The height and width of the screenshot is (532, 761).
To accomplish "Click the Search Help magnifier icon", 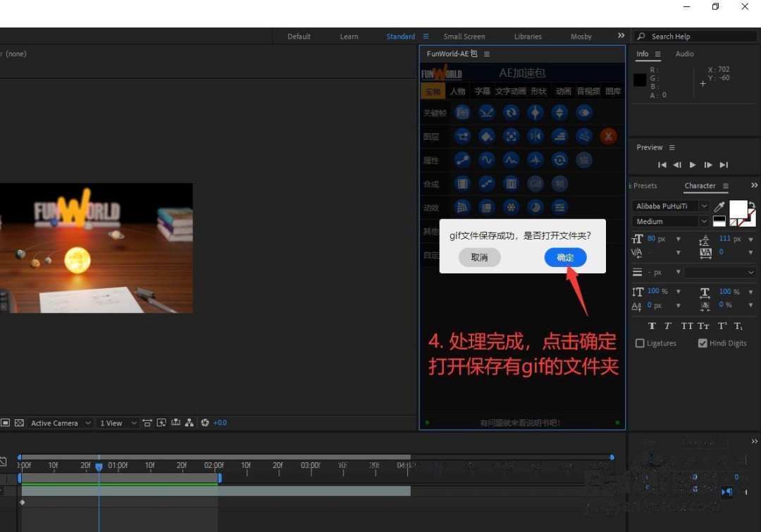I will [641, 37].
